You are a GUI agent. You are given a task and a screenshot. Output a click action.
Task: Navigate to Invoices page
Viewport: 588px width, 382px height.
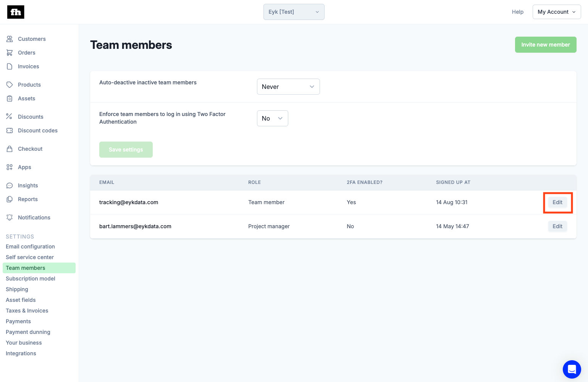(29, 66)
